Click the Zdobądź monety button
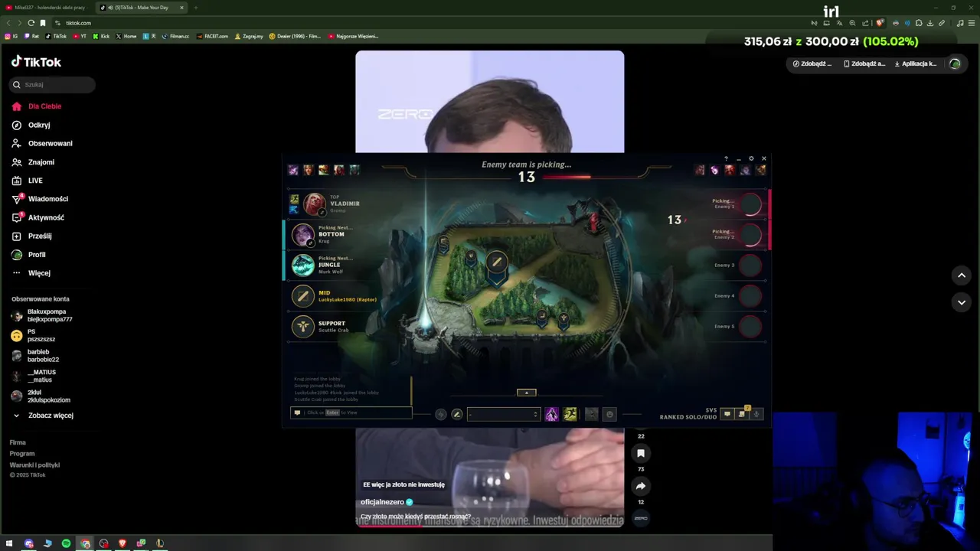980x551 pixels. click(812, 64)
